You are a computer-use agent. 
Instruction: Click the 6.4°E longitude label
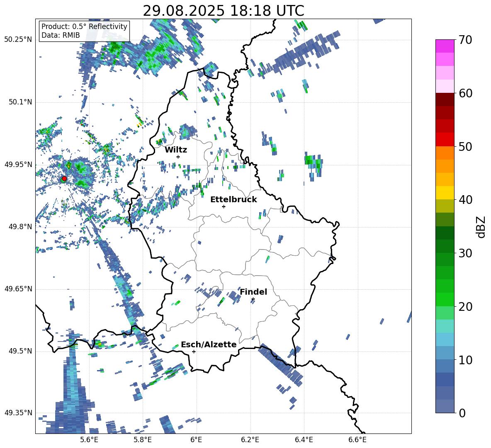point(304,440)
